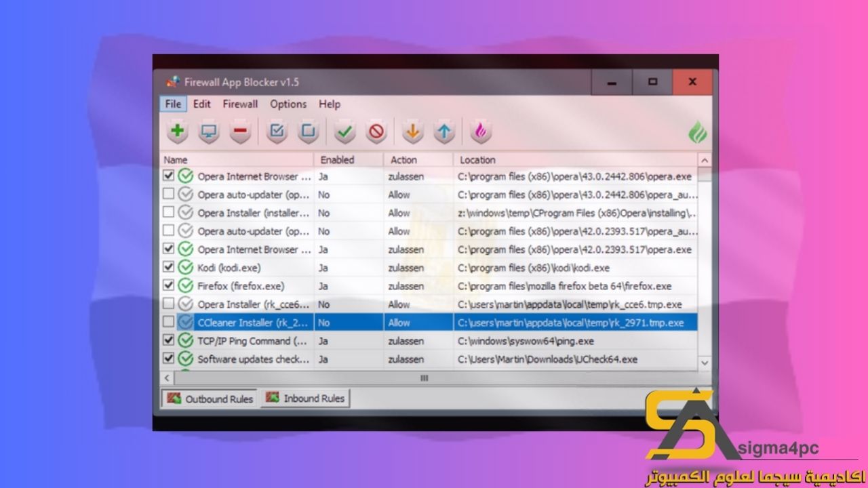Click the green flame logo icon

(x=697, y=131)
